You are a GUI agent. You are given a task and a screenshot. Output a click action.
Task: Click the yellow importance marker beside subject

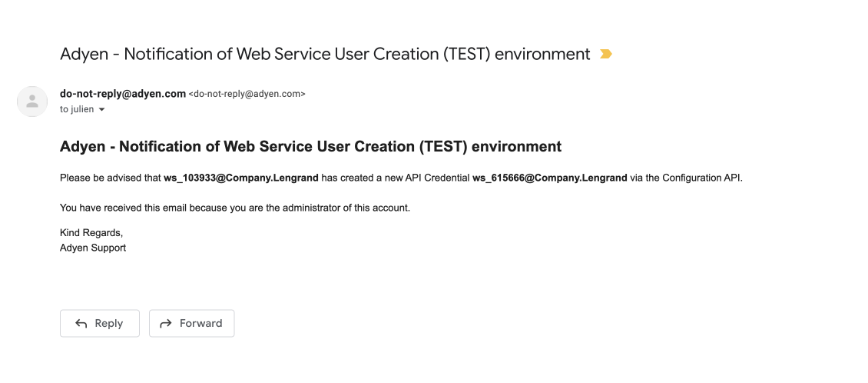[x=605, y=55]
